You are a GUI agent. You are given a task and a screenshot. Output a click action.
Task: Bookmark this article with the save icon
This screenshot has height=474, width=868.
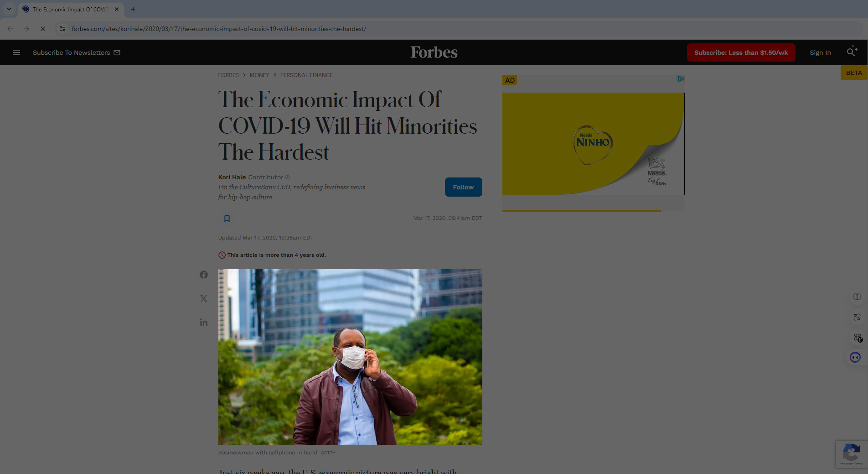tap(227, 219)
